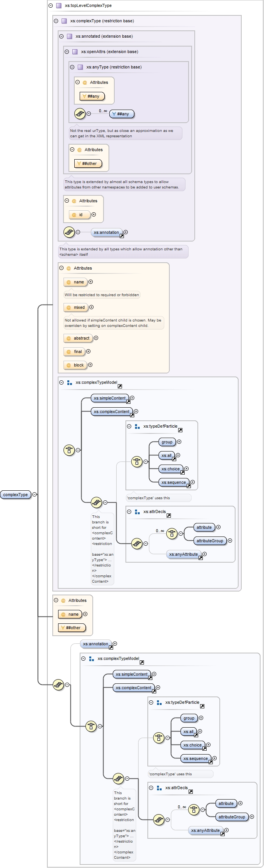This screenshot has width=264, height=868.
Task: Click the @ icon in the Attributes header above ##any
Action: (85, 83)
